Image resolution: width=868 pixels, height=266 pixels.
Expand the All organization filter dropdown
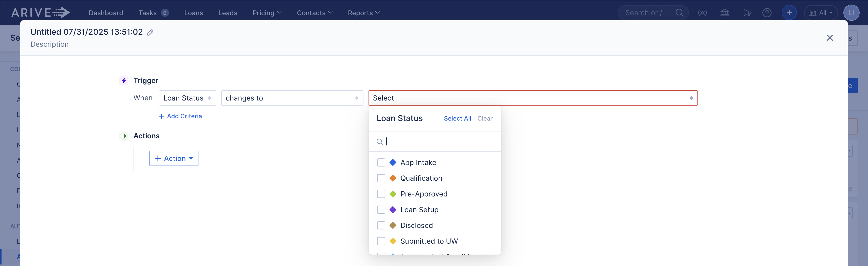pos(821,12)
